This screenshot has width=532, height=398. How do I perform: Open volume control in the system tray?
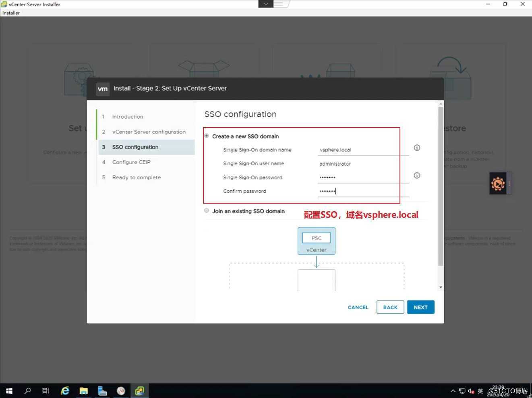click(471, 391)
